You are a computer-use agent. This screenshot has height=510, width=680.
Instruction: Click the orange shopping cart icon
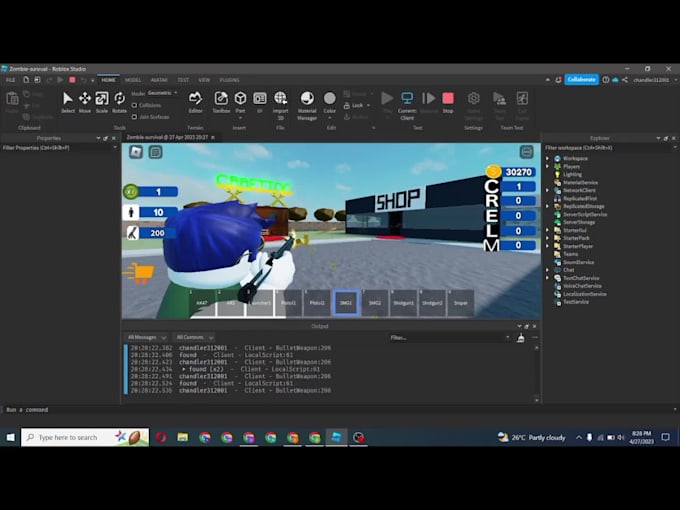tap(140, 273)
